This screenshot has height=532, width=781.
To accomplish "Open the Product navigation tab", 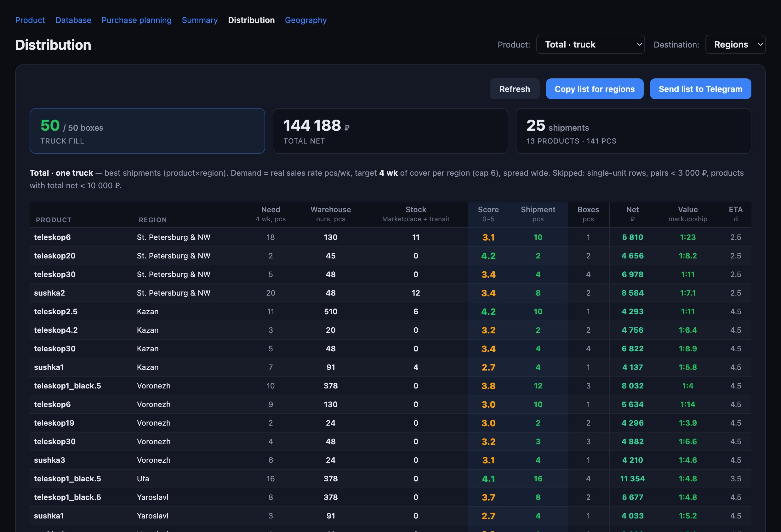I will [x=30, y=20].
